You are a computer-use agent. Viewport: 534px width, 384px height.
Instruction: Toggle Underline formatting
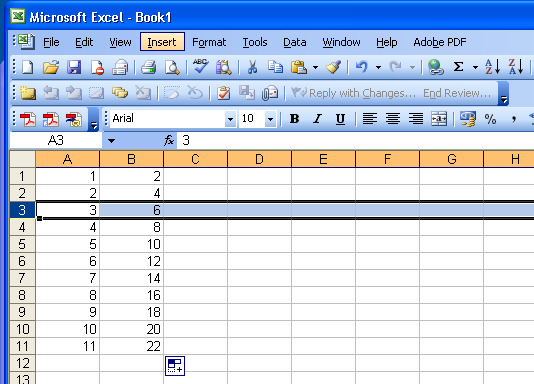coord(340,119)
